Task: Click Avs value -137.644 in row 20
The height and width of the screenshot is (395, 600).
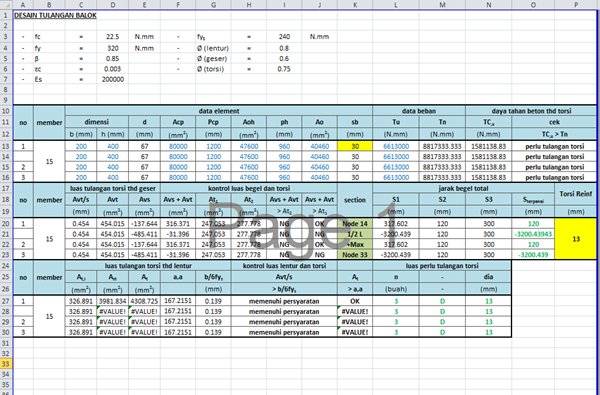Action: point(144,224)
